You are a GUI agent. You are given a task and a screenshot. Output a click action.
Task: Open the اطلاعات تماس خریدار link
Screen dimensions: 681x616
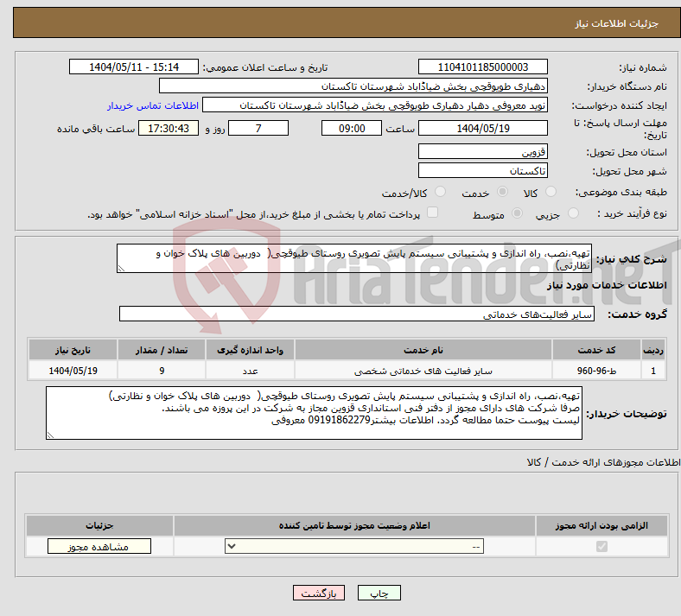point(153,105)
